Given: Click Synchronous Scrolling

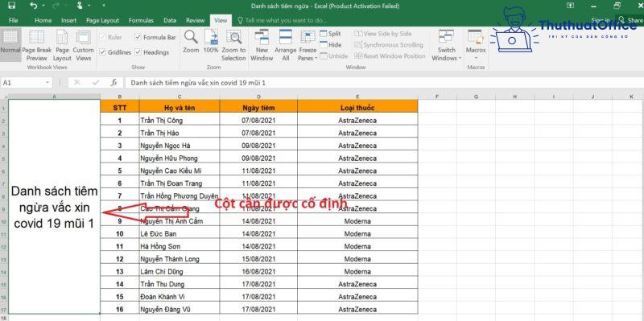Looking at the screenshot, I should tap(389, 45).
